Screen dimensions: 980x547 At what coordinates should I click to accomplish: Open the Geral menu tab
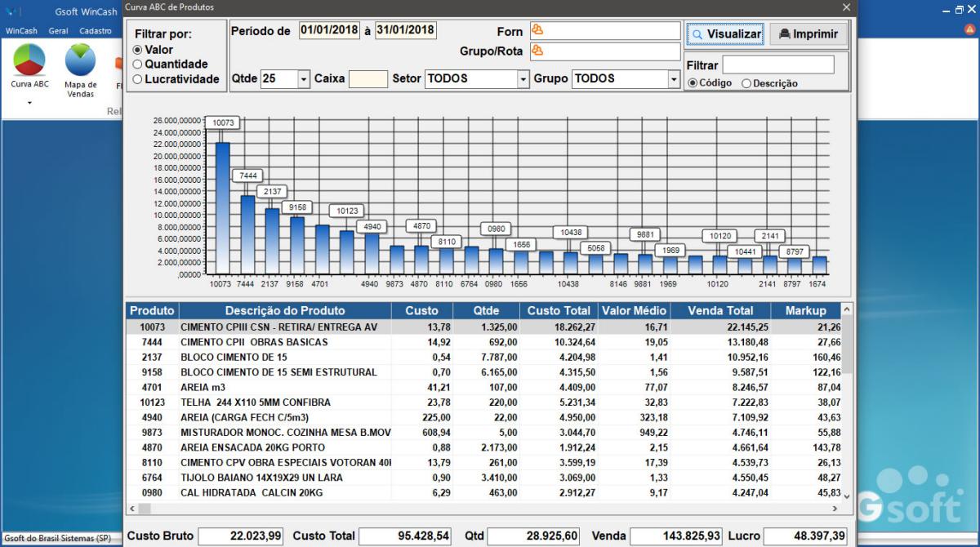tap(58, 31)
